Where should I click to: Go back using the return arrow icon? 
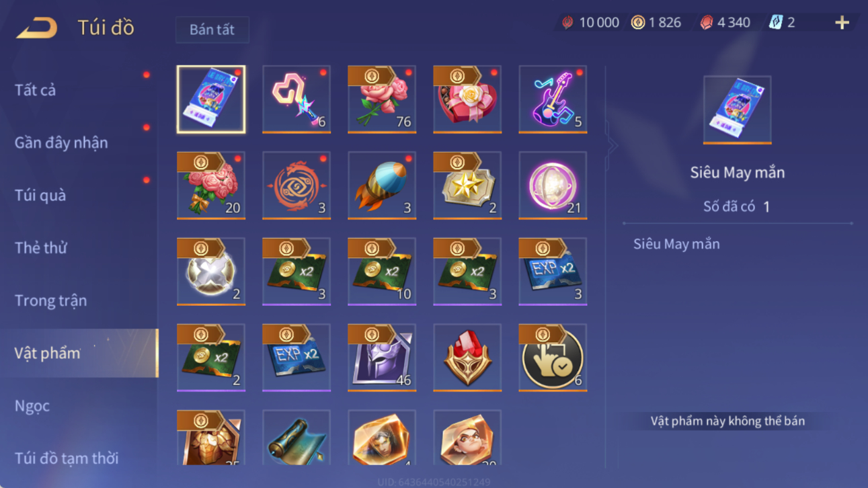pyautogui.click(x=37, y=28)
